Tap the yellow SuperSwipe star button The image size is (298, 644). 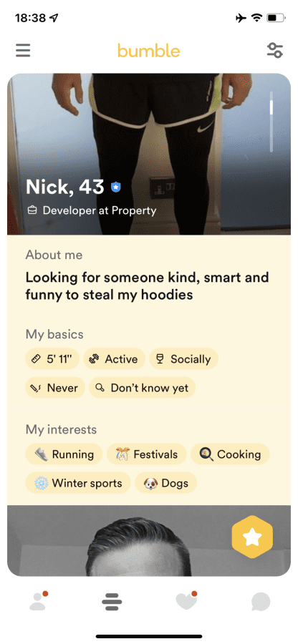pos(252,537)
